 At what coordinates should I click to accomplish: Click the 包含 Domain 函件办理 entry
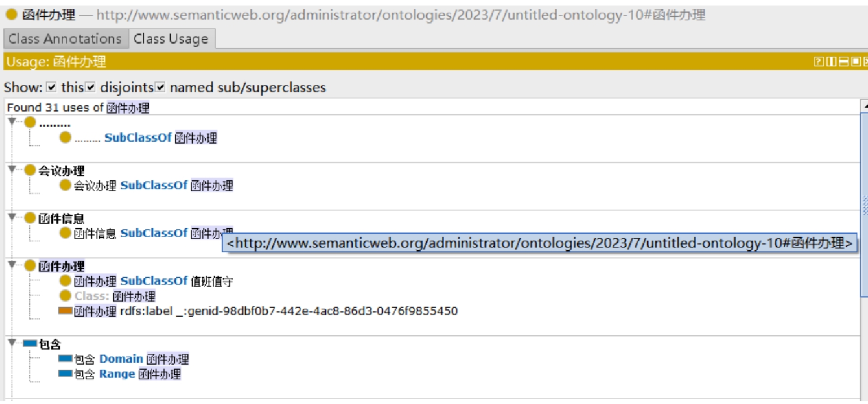coord(131,359)
